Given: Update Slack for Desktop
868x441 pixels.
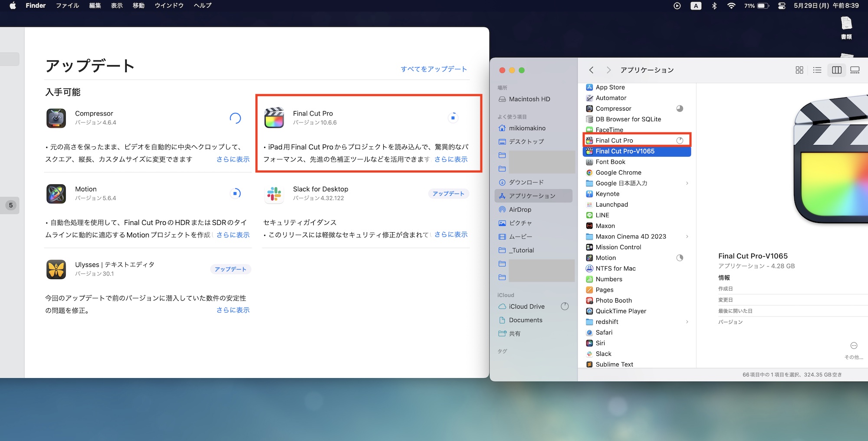Looking at the screenshot, I should pyautogui.click(x=448, y=194).
